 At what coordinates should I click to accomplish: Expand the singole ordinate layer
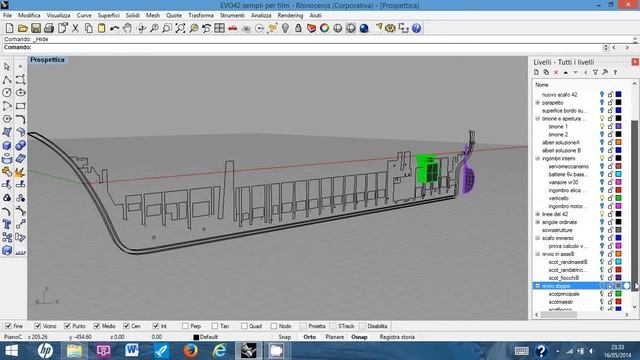538,222
